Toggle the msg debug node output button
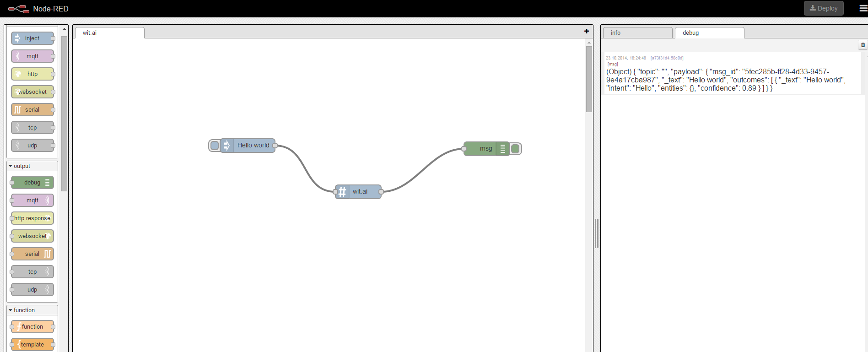Screen dimensions: 868x352 tap(515, 149)
